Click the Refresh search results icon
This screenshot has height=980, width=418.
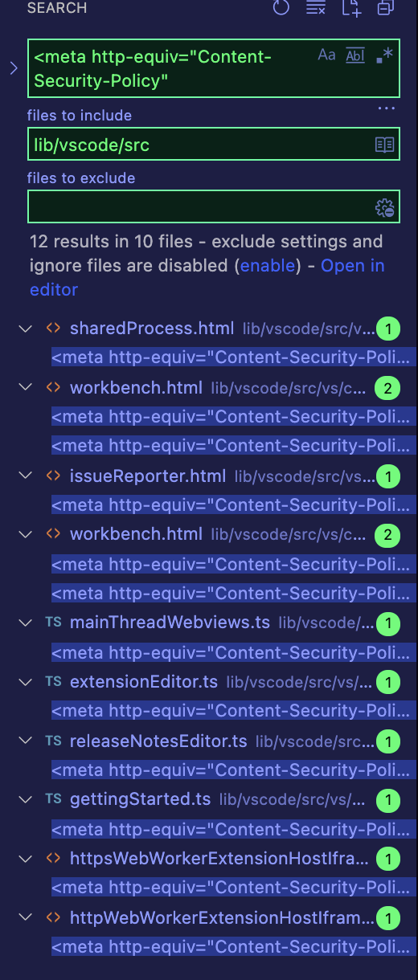(x=281, y=8)
